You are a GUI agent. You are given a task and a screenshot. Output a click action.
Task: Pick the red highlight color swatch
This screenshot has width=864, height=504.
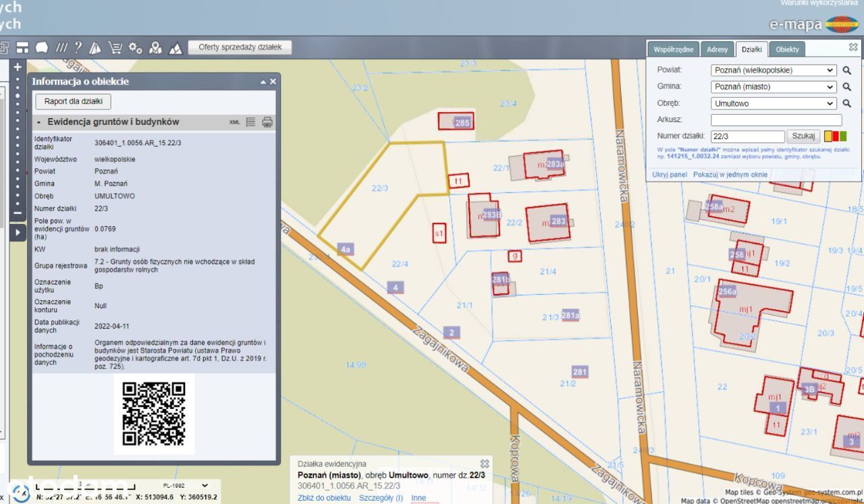click(836, 136)
